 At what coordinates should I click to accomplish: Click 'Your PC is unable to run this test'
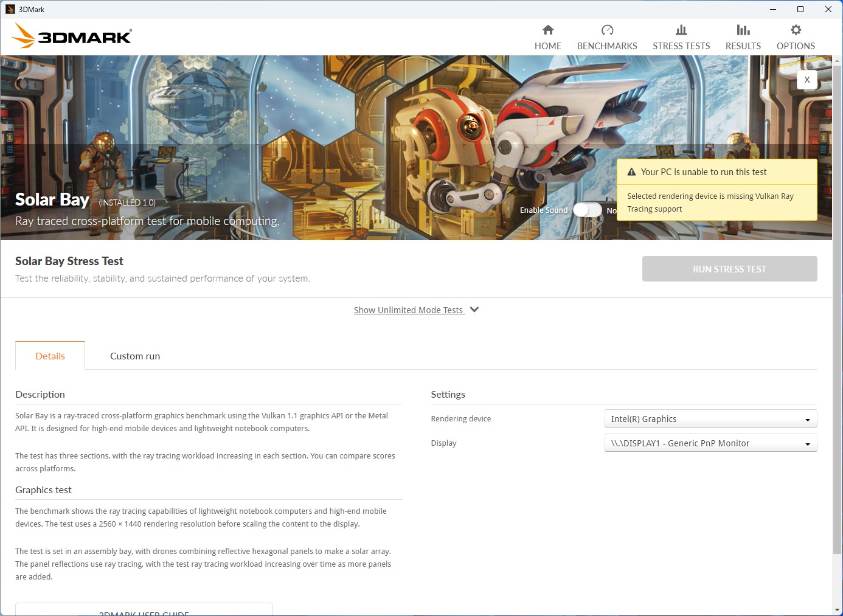tap(704, 172)
